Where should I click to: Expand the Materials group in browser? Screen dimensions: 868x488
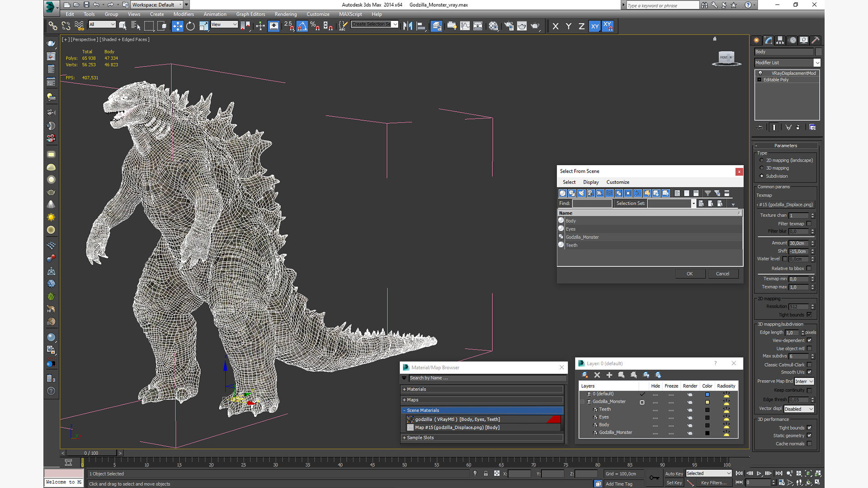point(482,389)
